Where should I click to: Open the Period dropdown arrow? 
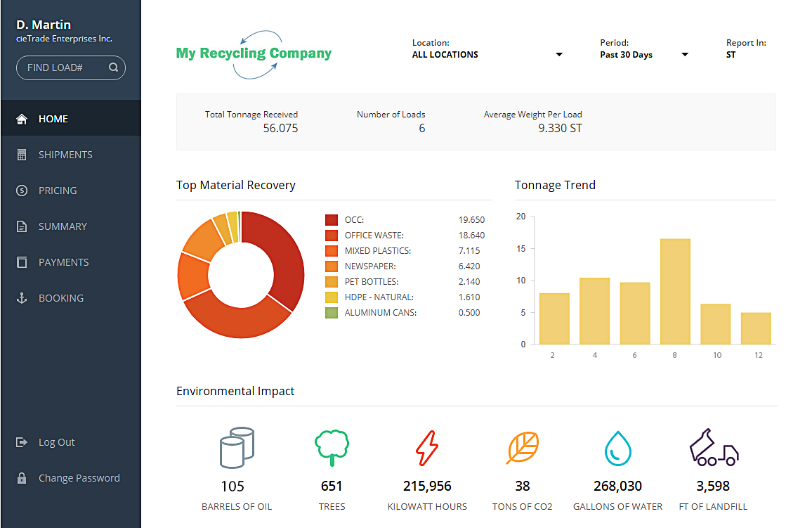(685, 54)
